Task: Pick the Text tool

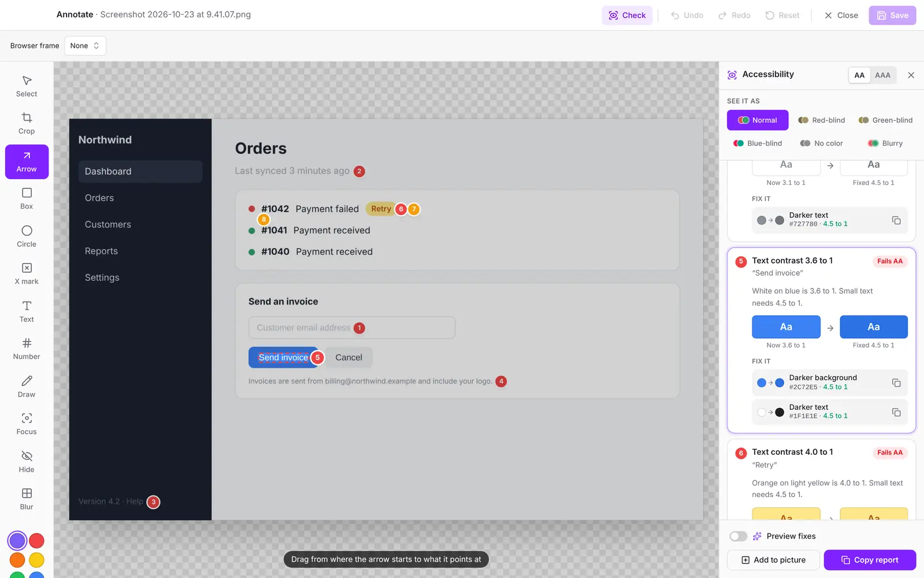Action: (x=27, y=312)
